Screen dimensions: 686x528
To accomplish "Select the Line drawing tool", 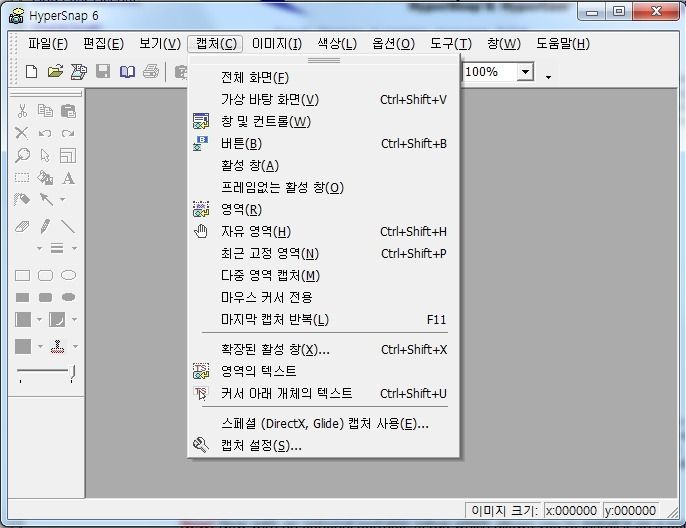I will 68,226.
